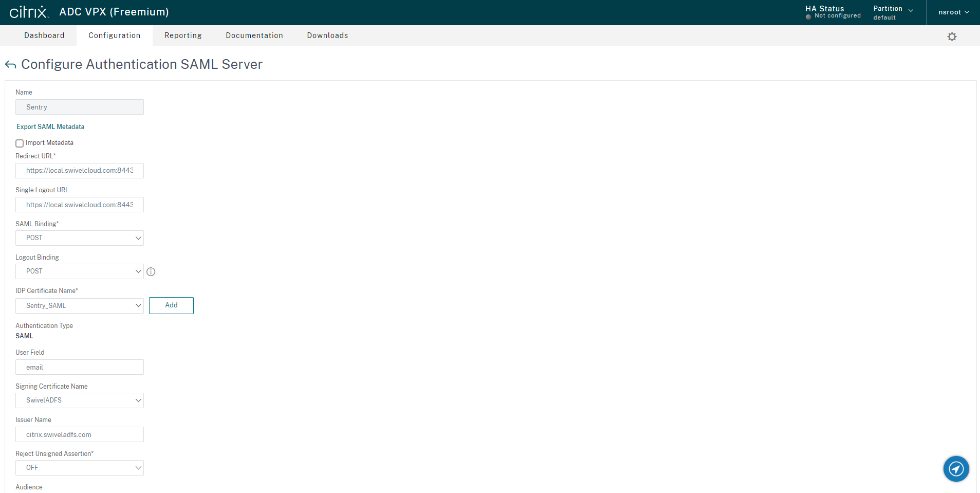
Task: Switch to the Dashboard tab
Action: (x=44, y=35)
